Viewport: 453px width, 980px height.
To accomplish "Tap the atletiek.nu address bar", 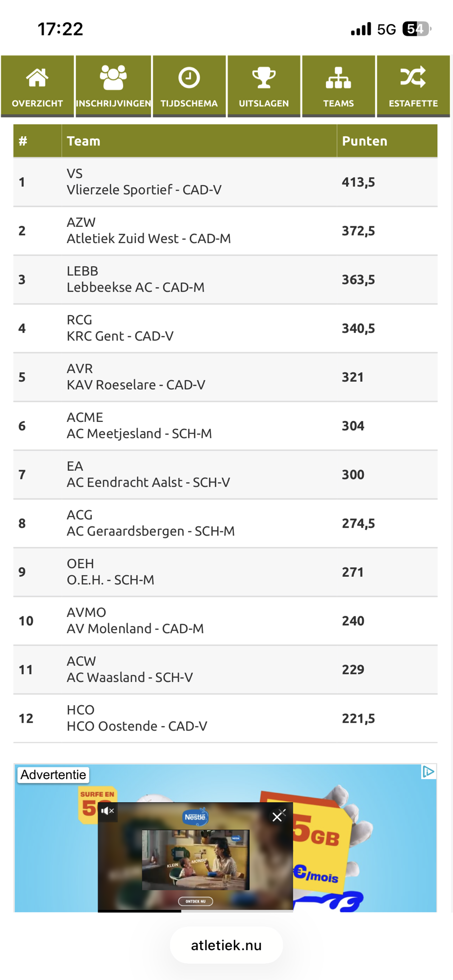I will [x=226, y=945].
